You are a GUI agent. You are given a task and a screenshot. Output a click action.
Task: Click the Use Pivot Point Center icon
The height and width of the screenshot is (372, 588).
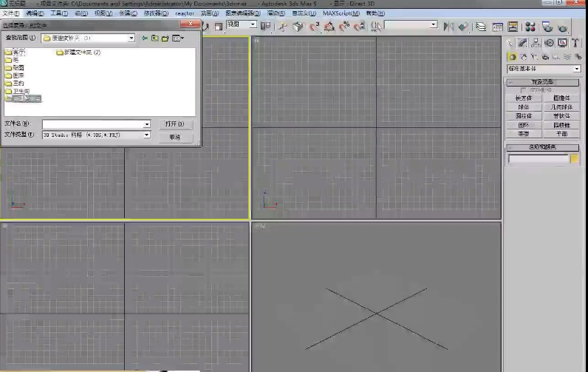(x=265, y=26)
